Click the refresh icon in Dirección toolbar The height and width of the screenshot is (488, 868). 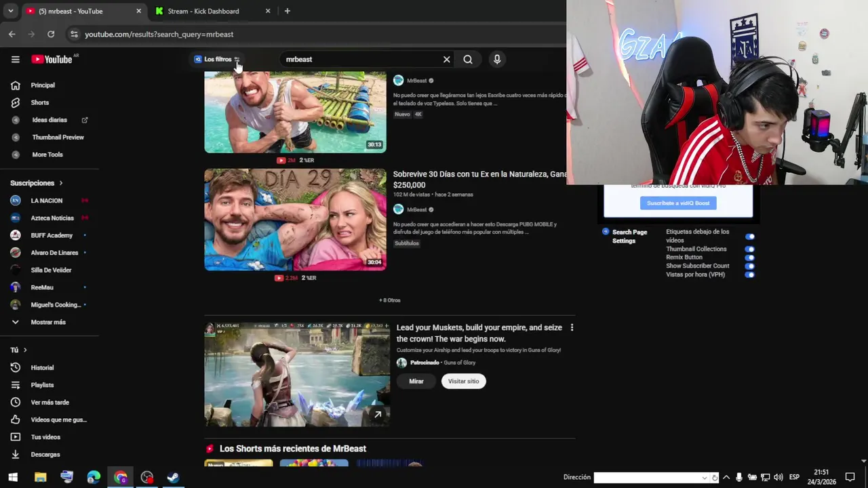715,478
